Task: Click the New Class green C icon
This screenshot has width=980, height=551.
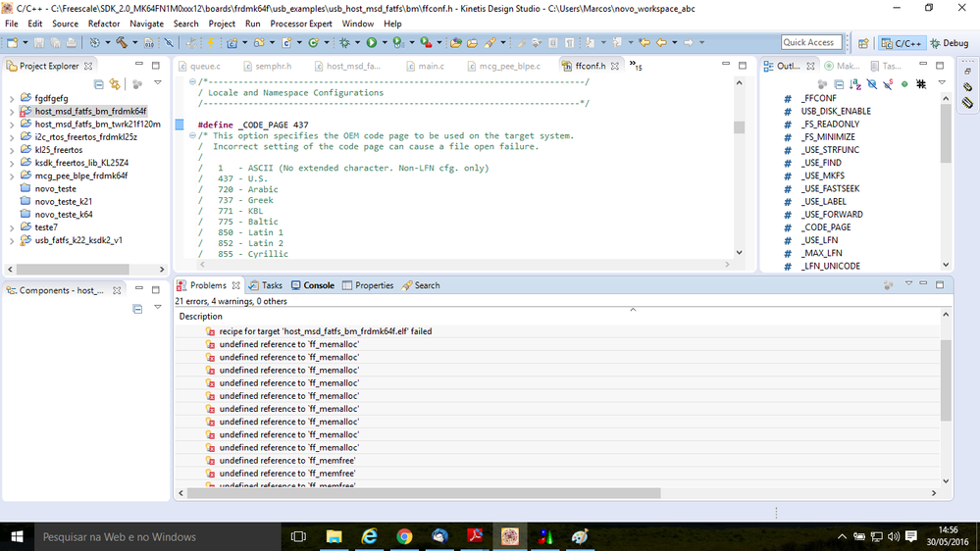Action: (313, 42)
